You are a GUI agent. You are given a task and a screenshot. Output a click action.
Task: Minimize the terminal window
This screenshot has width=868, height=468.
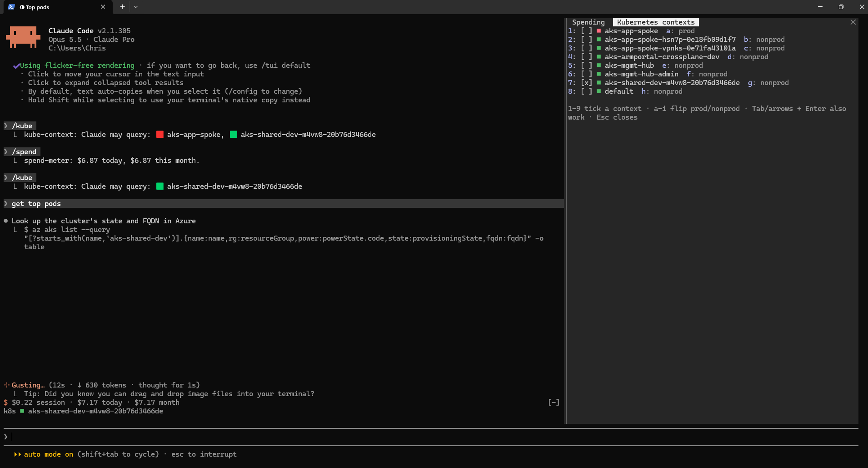pyautogui.click(x=820, y=7)
